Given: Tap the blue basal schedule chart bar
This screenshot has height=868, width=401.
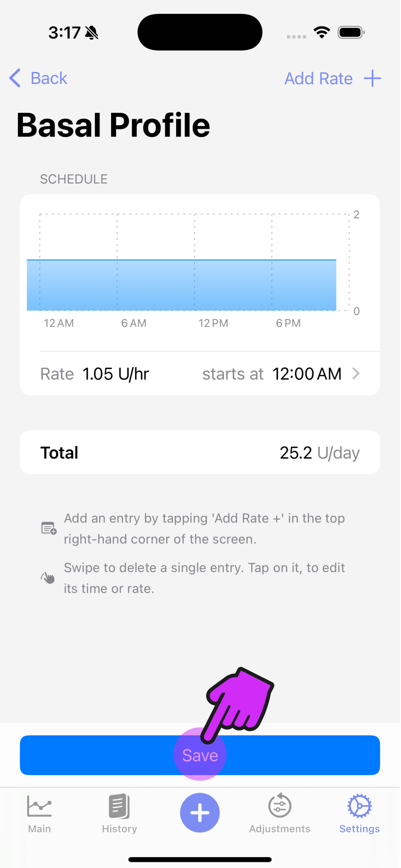Looking at the screenshot, I should (181, 285).
